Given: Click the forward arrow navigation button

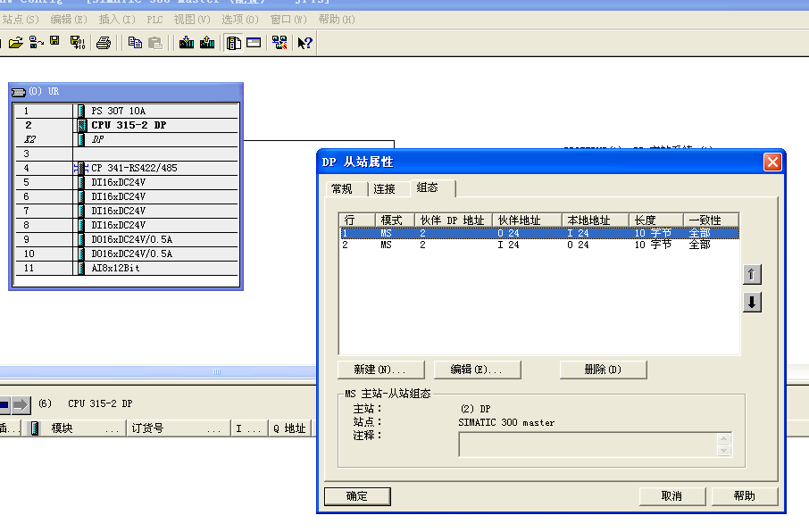Looking at the screenshot, I should click(x=21, y=405).
